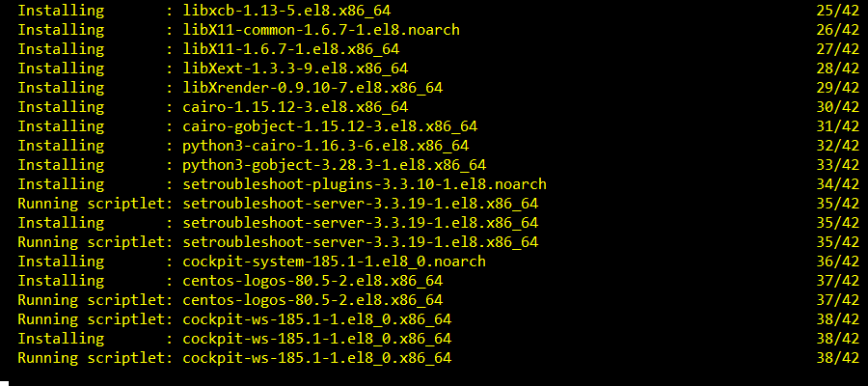Select the 34/42 progress counter
This screenshot has width=868, height=386.
pos(836,184)
